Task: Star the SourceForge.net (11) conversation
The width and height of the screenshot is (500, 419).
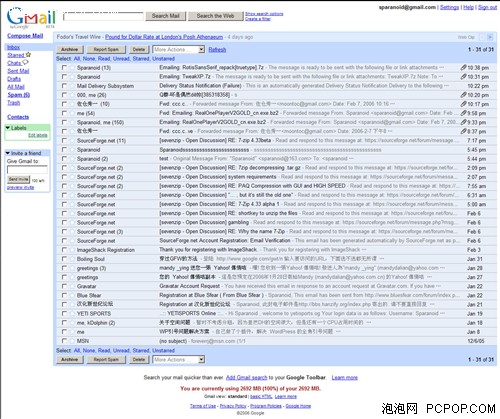Action: pos(73,141)
